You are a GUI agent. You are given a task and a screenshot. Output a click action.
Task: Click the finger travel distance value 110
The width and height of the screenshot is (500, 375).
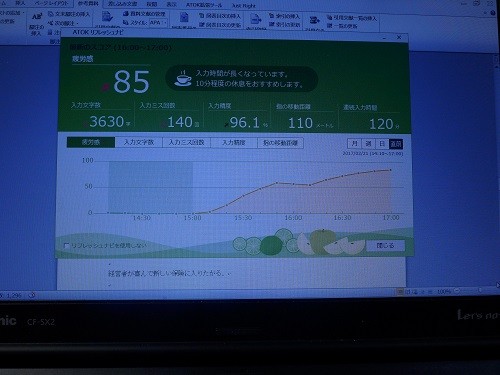click(300, 123)
